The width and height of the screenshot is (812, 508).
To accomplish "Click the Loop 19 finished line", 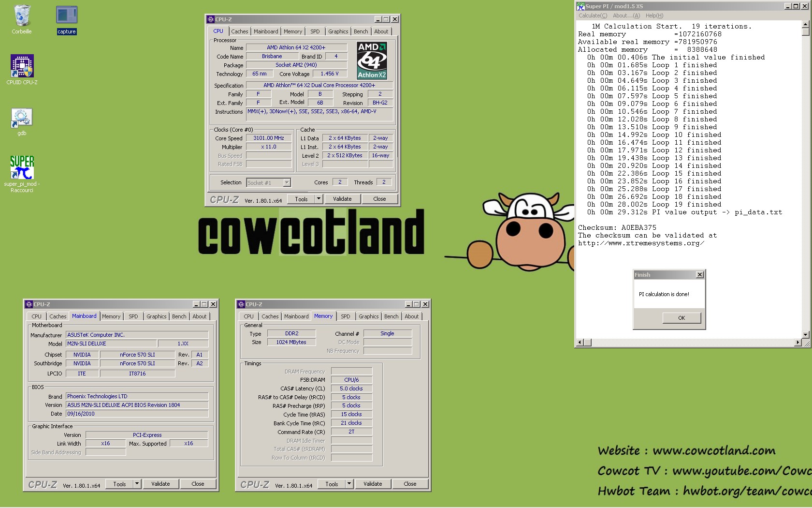I will (x=654, y=204).
